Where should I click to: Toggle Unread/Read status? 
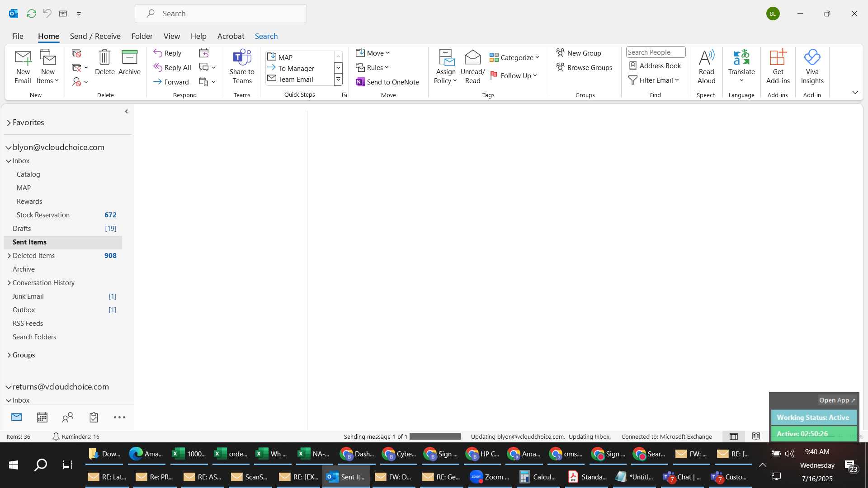point(472,67)
